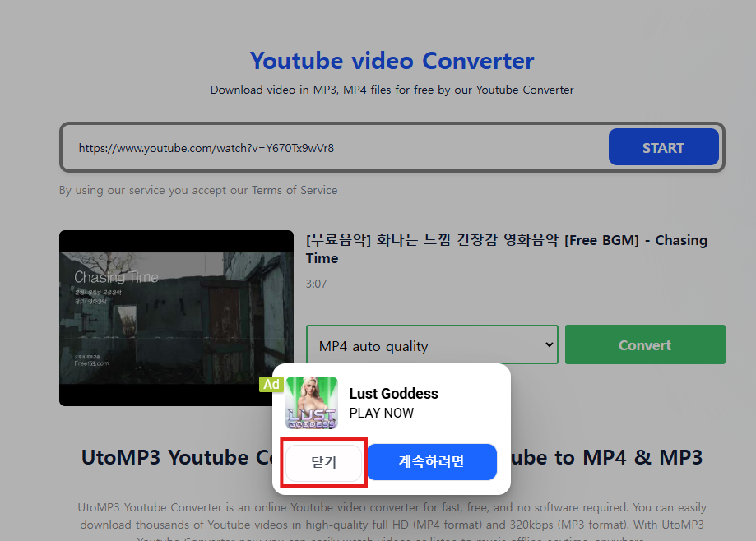Screen dimensions: 756x541
Task: Close the ad with the 닫기 button
Action: (x=323, y=462)
